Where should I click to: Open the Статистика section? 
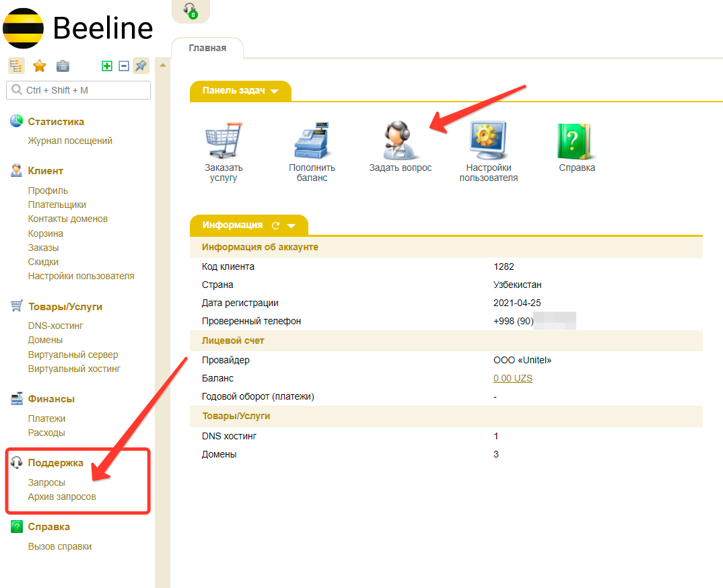click(56, 122)
